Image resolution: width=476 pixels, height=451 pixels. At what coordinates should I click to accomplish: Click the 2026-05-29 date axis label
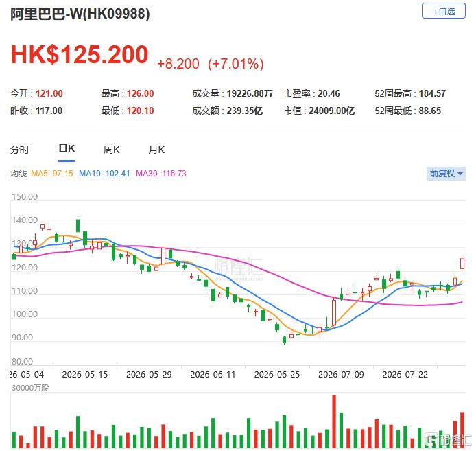pos(149,374)
